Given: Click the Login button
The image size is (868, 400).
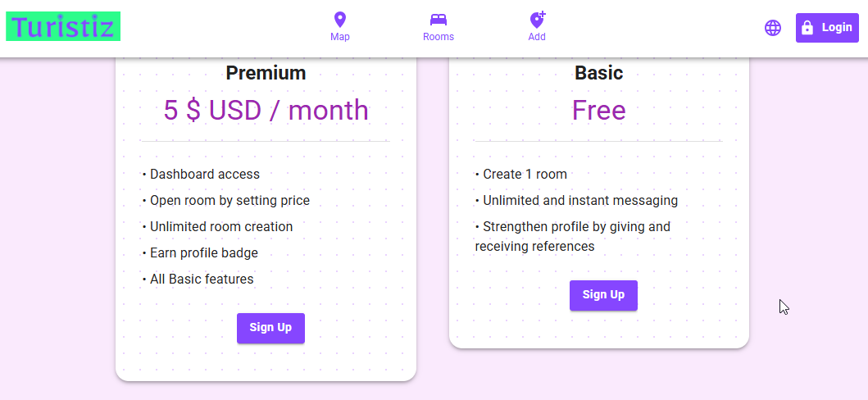Looking at the screenshot, I should pyautogui.click(x=827, y=28).
